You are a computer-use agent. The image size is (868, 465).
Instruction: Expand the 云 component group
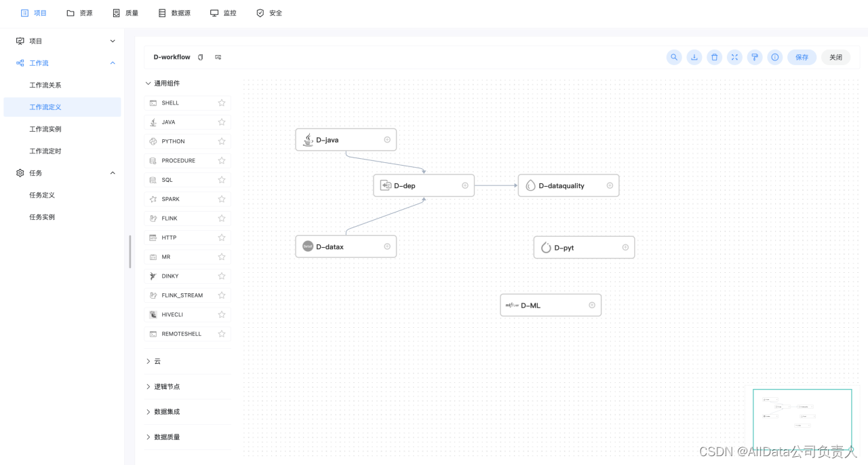pyautogui.click(x=149, y=361)
